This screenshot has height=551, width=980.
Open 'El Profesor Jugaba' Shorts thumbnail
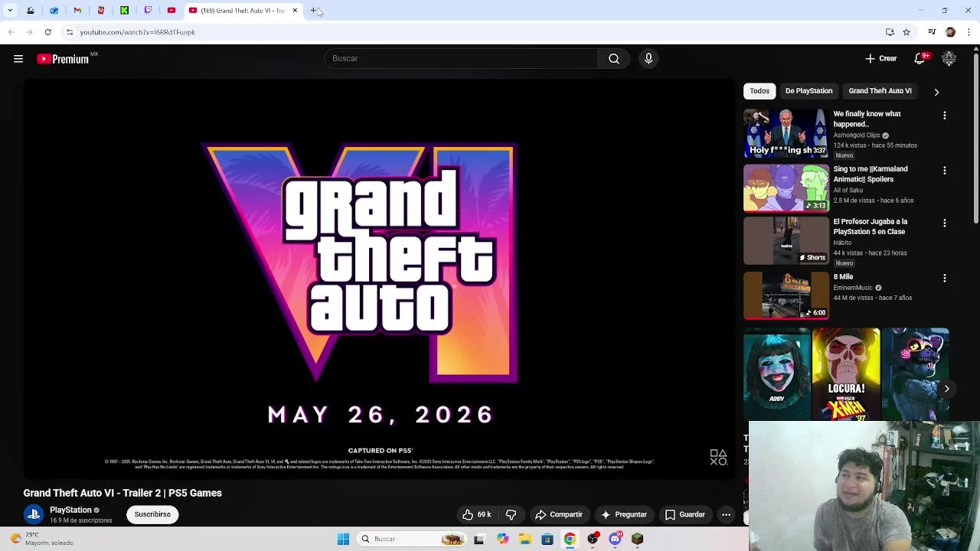pos(786,241)
